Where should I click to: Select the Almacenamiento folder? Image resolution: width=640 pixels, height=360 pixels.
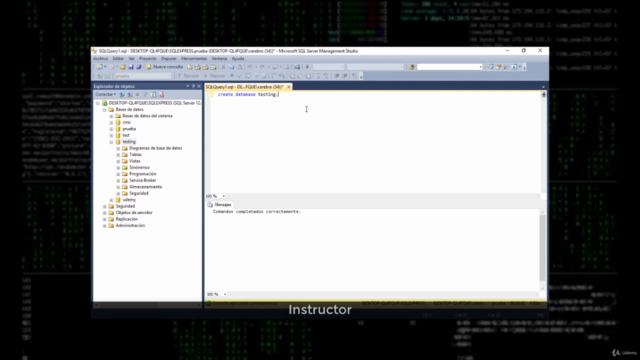[x=145, y=187]
